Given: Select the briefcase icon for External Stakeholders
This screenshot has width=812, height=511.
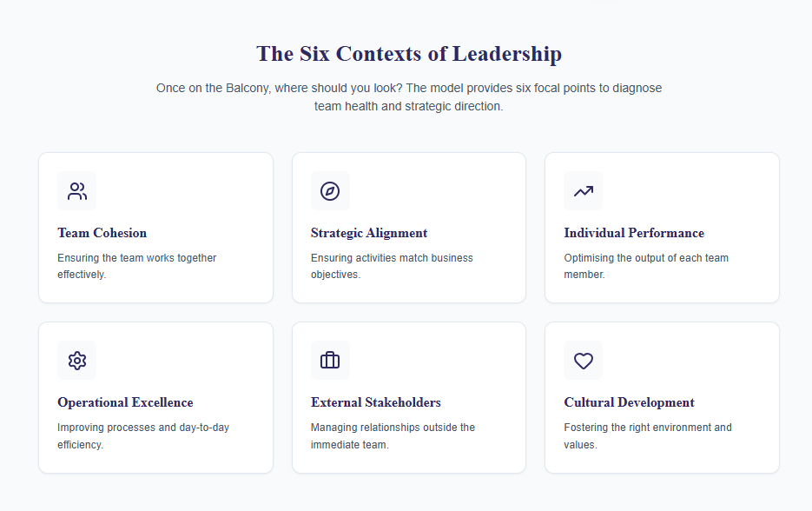Looking at the screenshot, I should (330, 361).
